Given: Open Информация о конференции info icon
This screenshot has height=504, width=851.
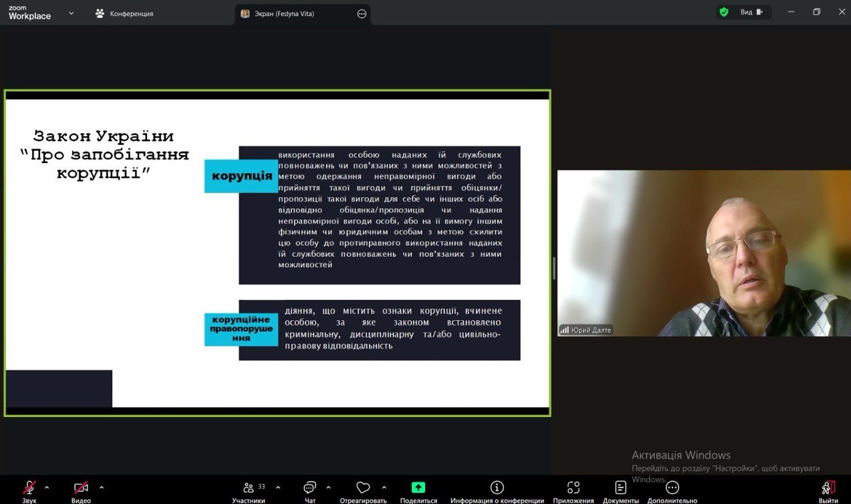Looking at the screenshot, I should coord(497,488).
